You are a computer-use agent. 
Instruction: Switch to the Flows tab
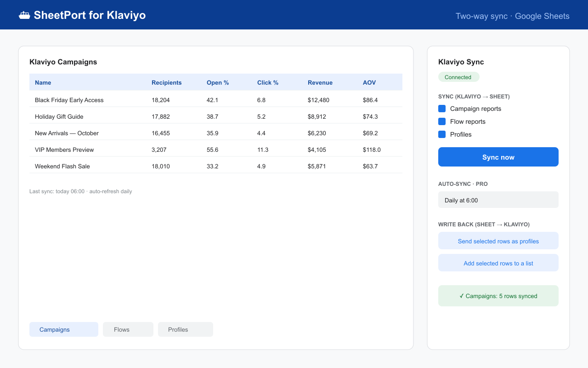coord(128,329)
